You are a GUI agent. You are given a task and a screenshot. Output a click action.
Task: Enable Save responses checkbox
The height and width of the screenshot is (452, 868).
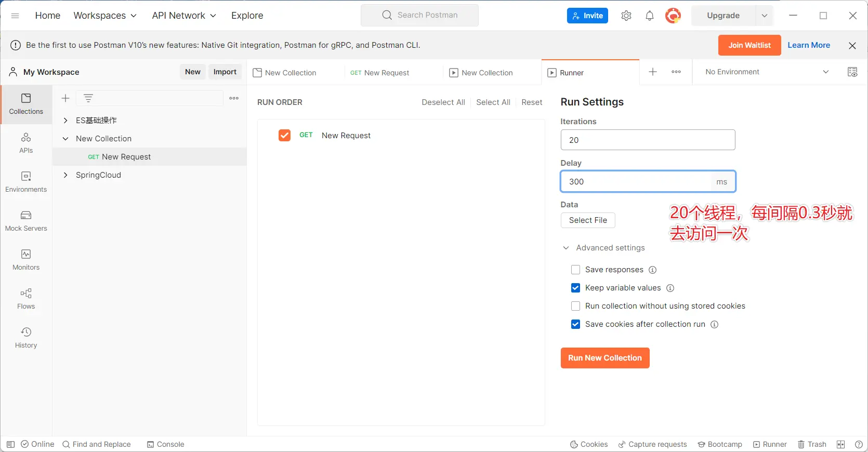[x=575, y=270]
